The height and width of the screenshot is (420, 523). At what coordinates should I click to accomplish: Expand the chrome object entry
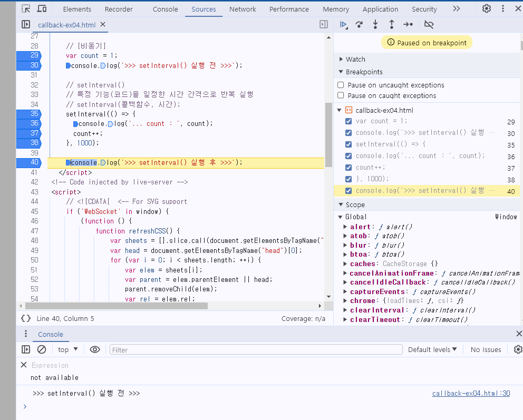point(345,301)
